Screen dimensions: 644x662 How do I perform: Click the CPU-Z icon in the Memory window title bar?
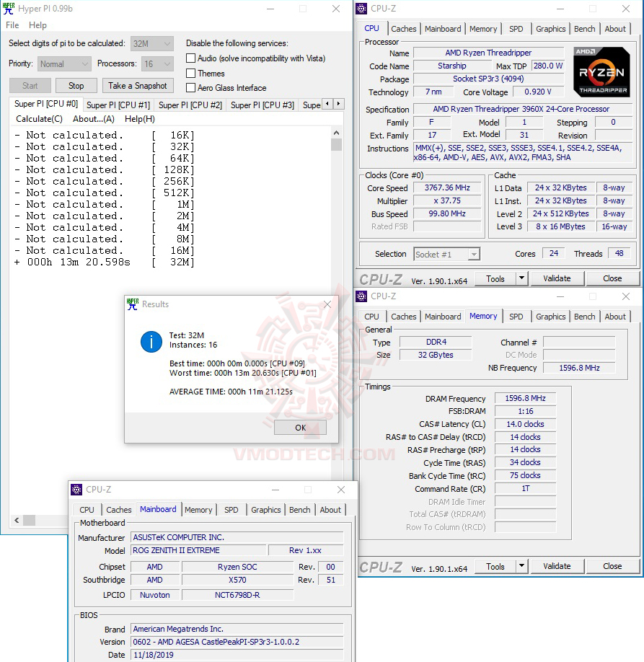361,296
